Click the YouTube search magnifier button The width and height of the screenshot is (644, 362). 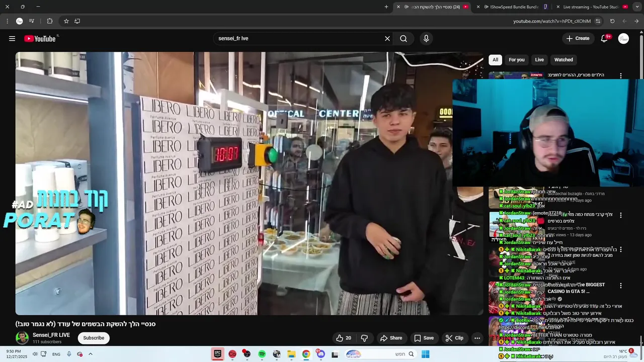[x=404, y=39]
